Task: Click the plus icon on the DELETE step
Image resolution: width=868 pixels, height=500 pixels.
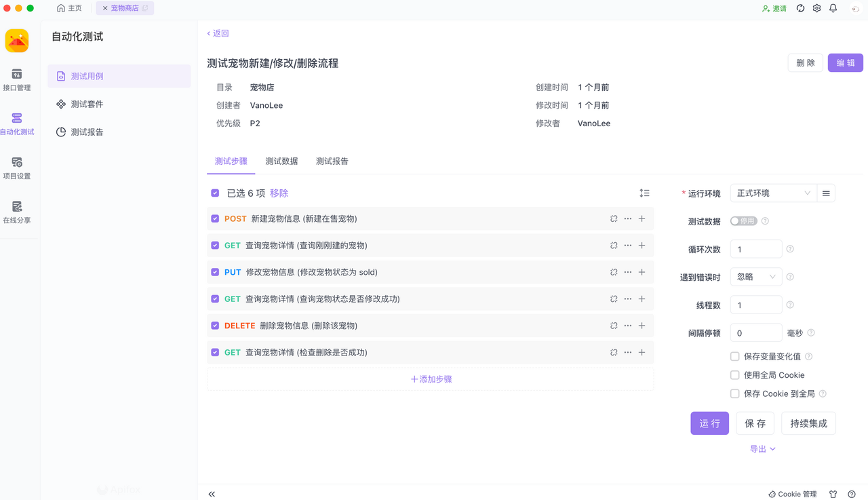Action: click(x=642, y=325)
